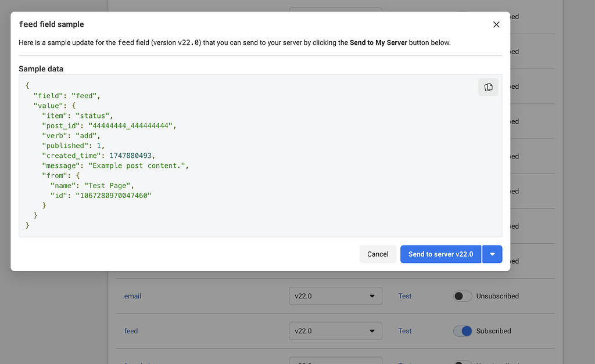This screenshot has height=364, width=595.
Task: Click Test next to the email field
Action: coord(404,296)
